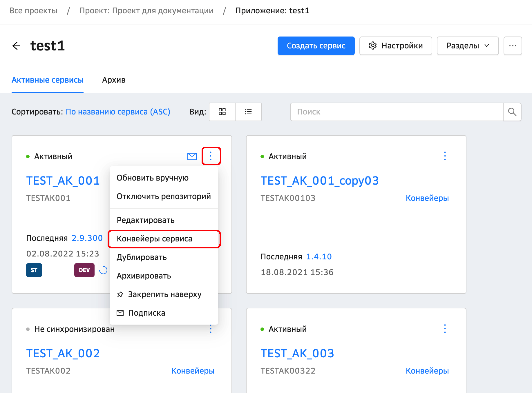Image resolution: width=532 pixels, height=393 pixels.
Task: Switch to grid view layout
Action: 222,112
